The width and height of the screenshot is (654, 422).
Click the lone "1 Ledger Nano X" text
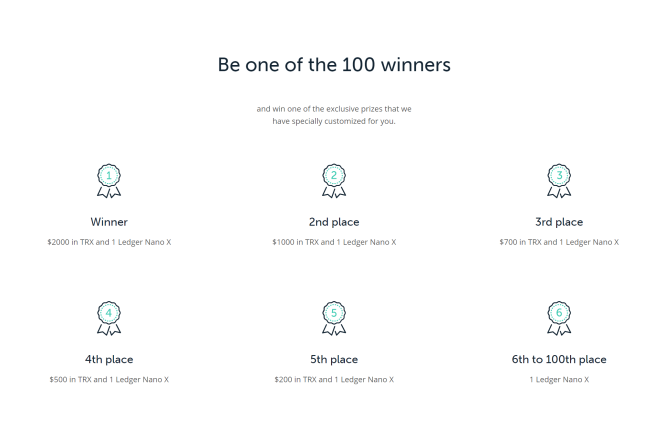559,379
